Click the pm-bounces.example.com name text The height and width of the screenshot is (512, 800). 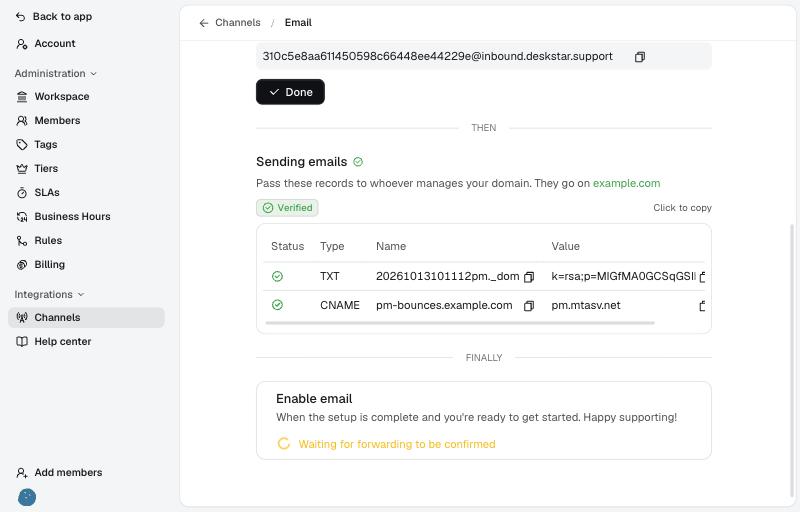point(444,305)
